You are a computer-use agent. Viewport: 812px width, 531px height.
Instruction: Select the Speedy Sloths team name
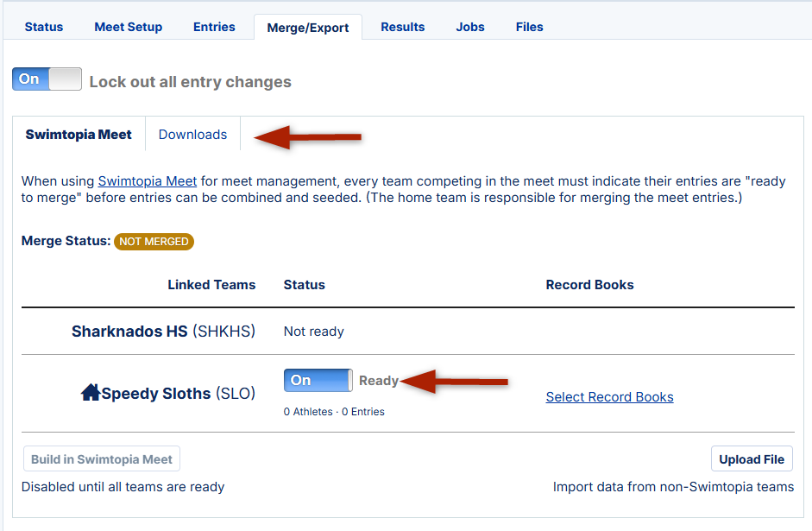click(x=156, y=394)
